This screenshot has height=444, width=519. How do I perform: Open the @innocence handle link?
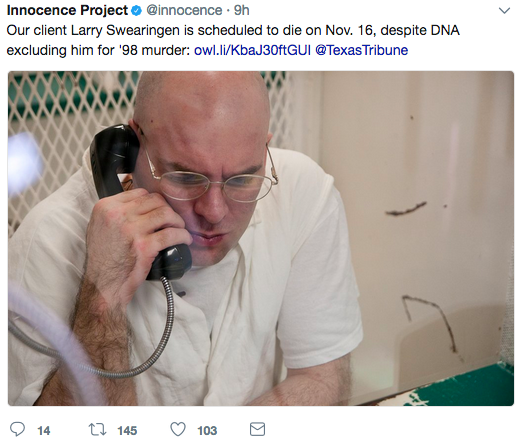[184, 11]
